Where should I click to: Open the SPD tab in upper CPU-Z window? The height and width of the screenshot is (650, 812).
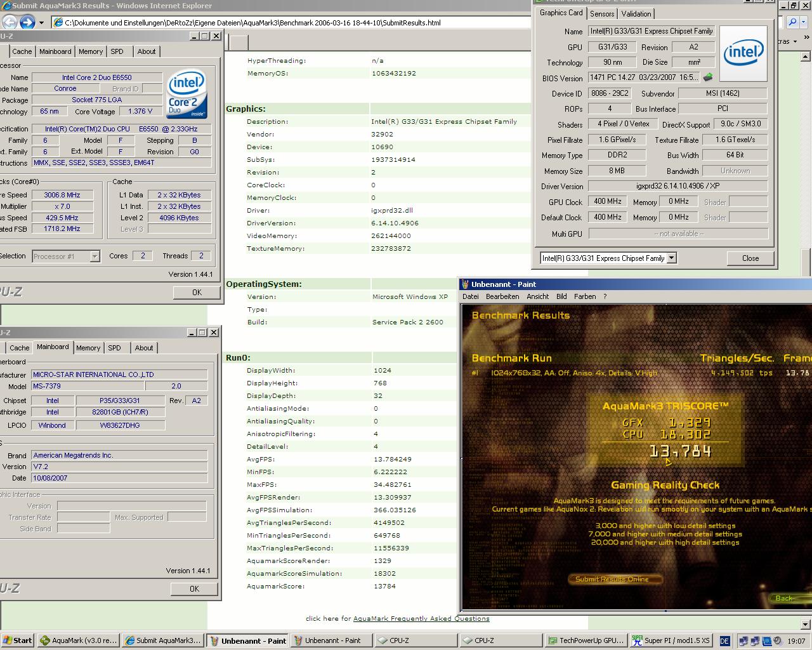(x=117, y=51)
